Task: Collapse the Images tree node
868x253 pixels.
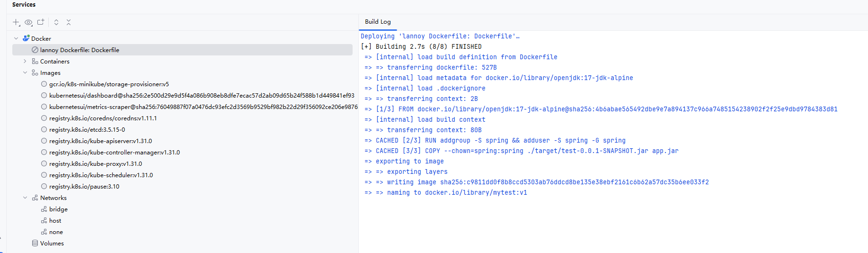Action: click(x=25, y=73)
